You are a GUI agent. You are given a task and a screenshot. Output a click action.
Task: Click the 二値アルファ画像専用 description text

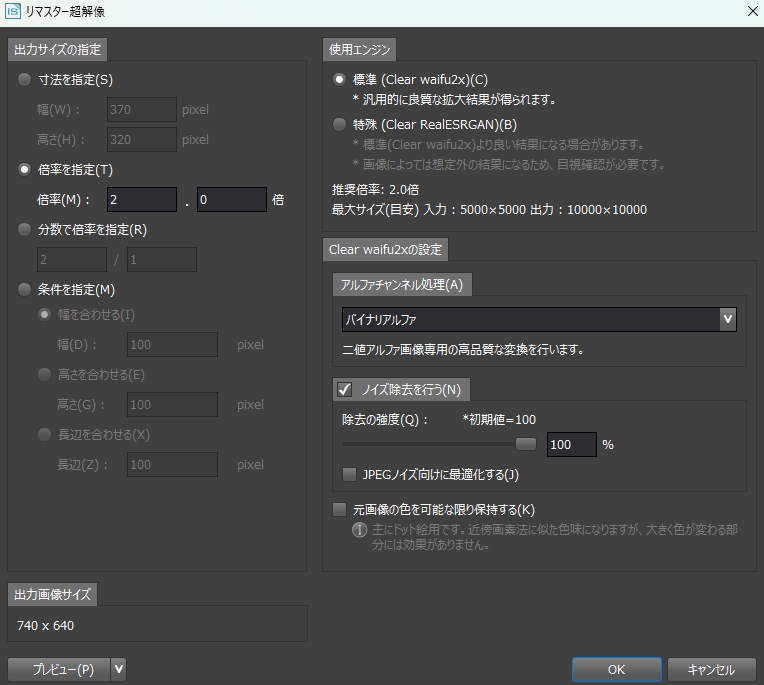click(463, 350)
